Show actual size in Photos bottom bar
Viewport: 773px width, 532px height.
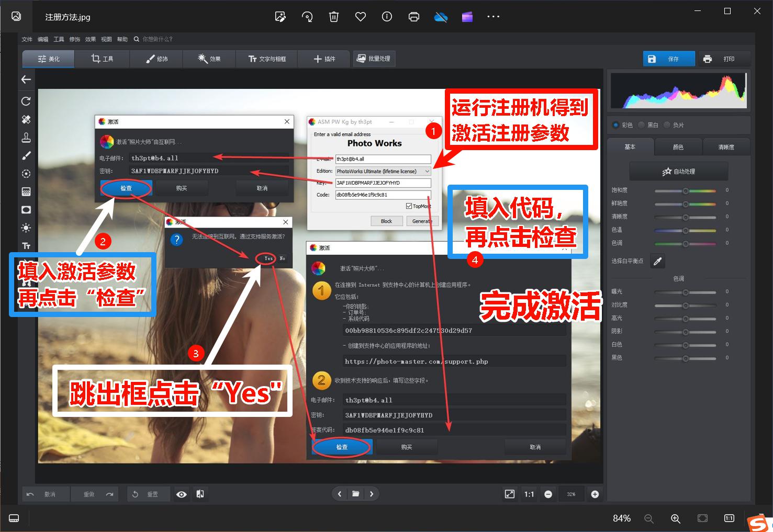click(729, 518)
